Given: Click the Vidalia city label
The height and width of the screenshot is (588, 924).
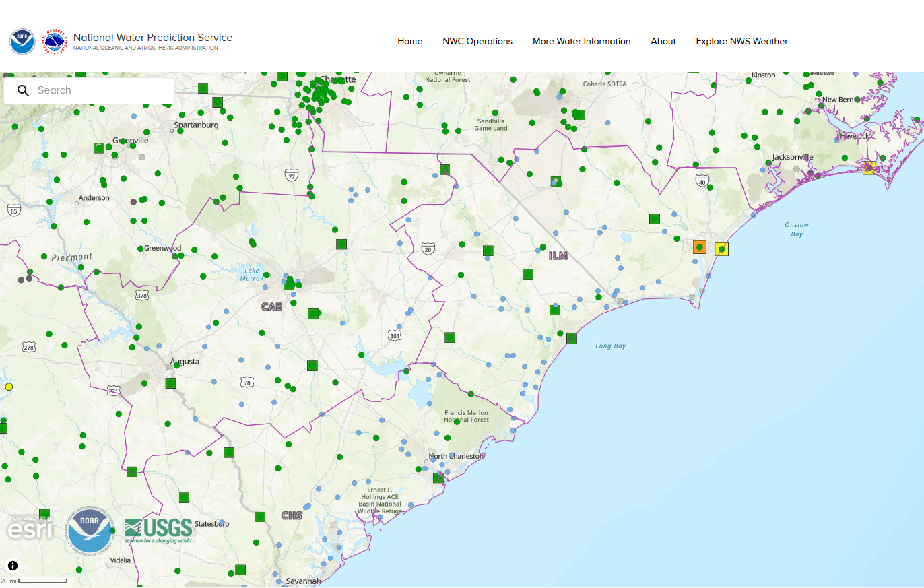Looking at the screenshot, I should 120,560.
